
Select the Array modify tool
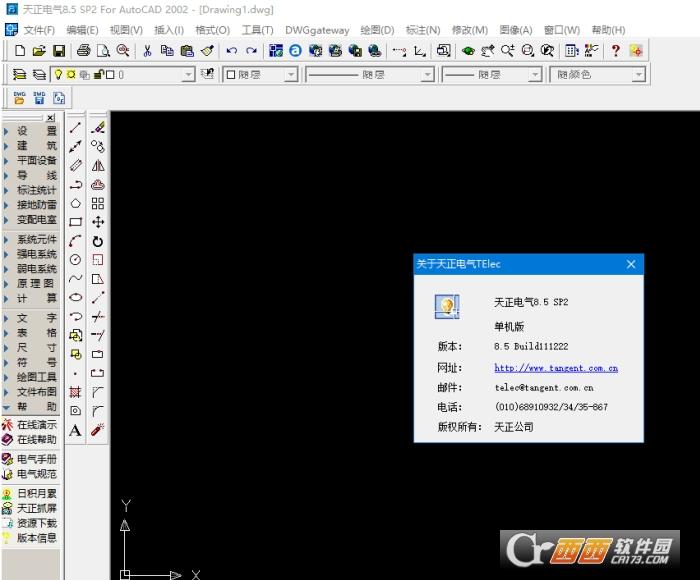(98, 204)
